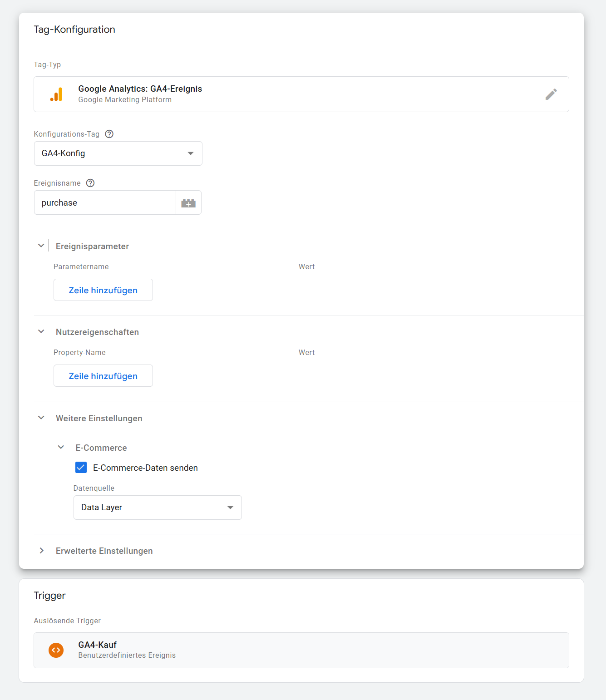Screen dimensions: 606x700
Task: Click the Datenquelle label
Action: point(94,488)
